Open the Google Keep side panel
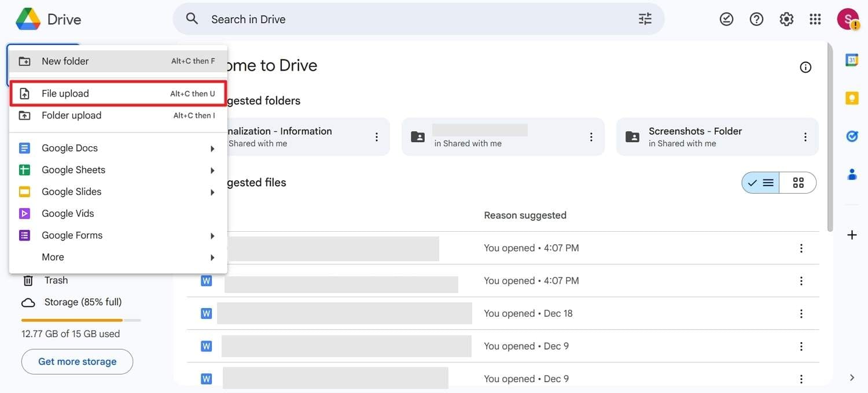 coord(851,97)
